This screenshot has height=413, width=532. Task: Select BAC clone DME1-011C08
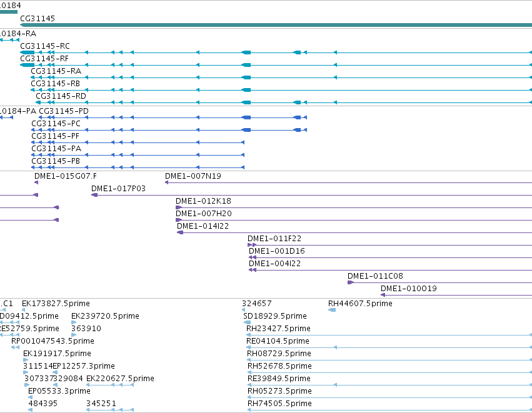point(375,277)
